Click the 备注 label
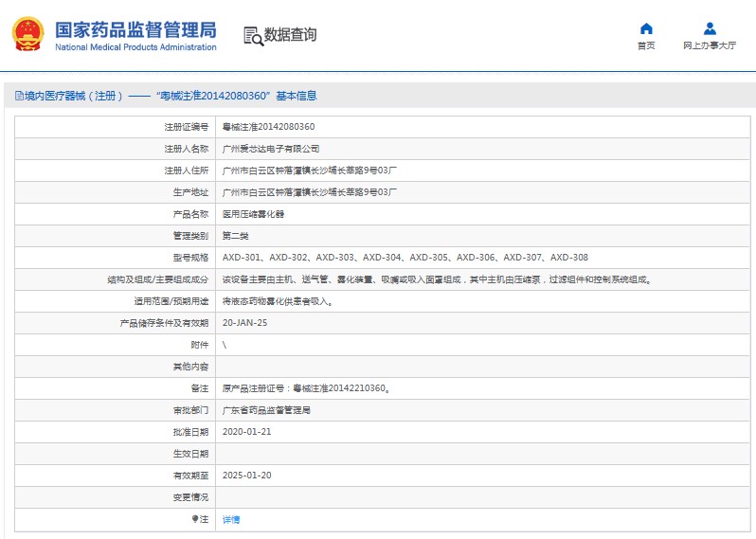756x539 pixels. [200, 388]
